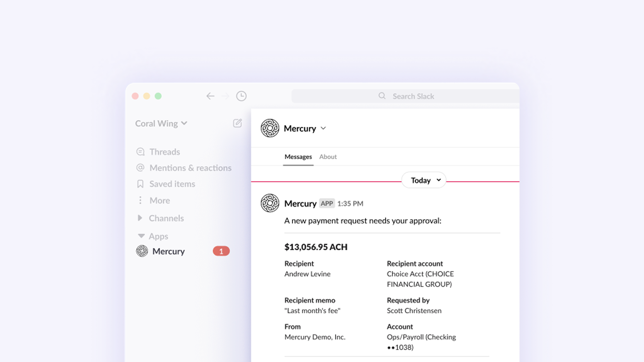Viewport: 644px width, 362px height.
Task: Click the search magnifier icon
Action: pyautogui.click(x=382, y=96)
